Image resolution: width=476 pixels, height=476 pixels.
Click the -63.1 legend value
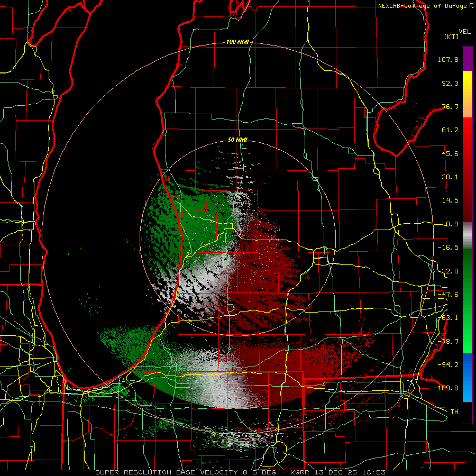448,318
